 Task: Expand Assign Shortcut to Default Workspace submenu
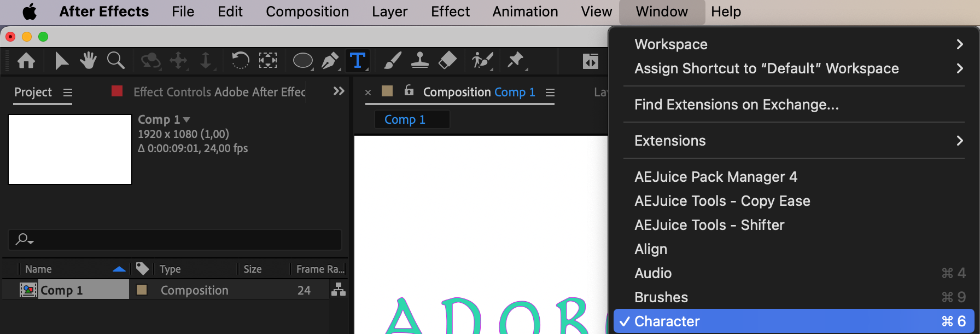coord(960,68)
